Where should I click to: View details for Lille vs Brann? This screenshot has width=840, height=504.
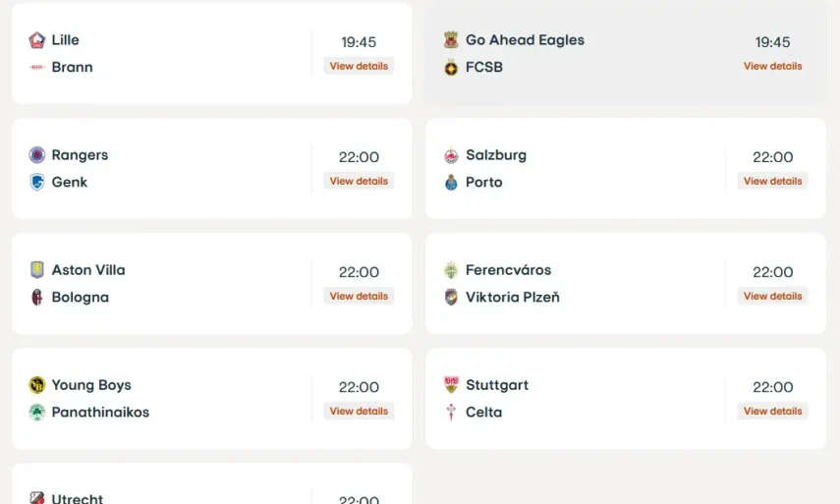pos(359,67)
